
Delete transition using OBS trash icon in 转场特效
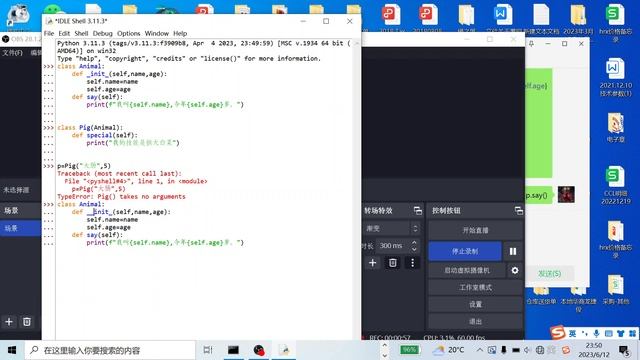pyautogui.click(x=393, y=263)
